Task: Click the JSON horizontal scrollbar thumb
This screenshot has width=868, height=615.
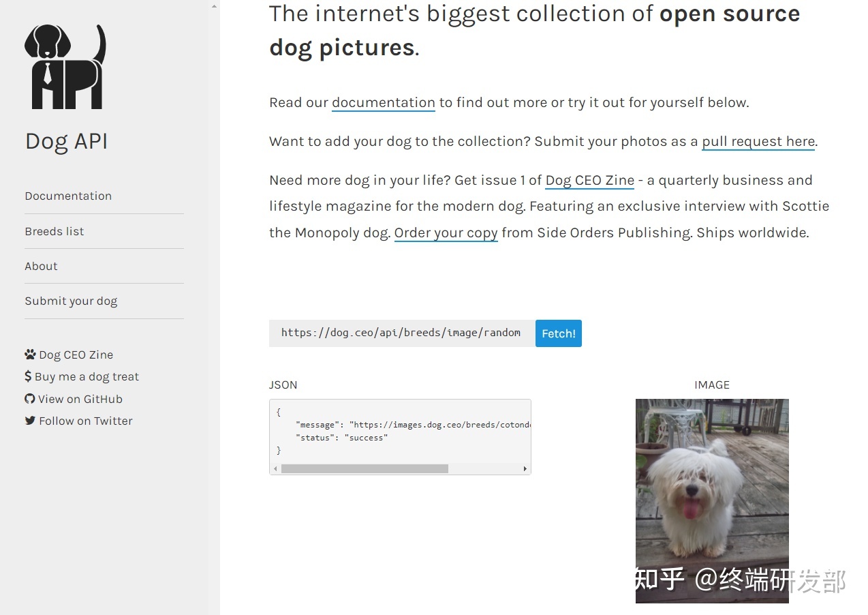Action: click(365, 468)
